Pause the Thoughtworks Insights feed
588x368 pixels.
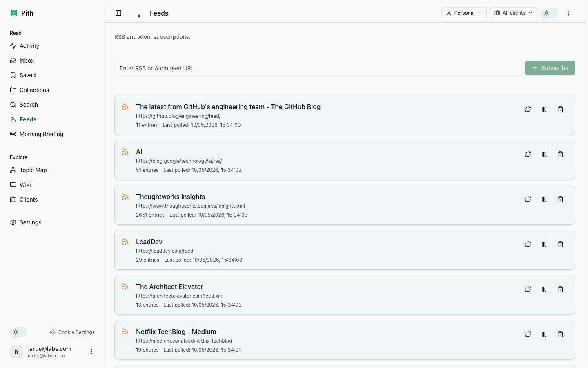[544, 199]
